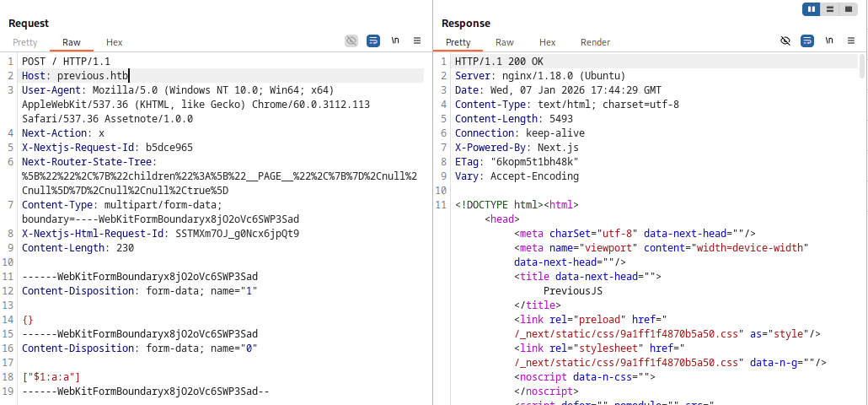Image resolution: width=868 pixels, height=405 pixels.
Task: Switch Request view to Hex tab
Action: coord(114,42)
